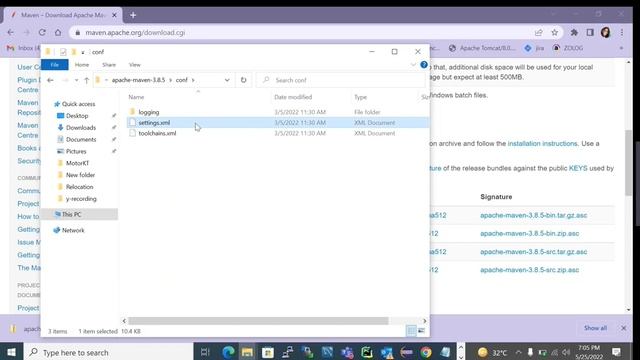This screenshot has width=640, height=360.
Task: Expand the Explorer ribbon chevron
Action: coord(413,64)
